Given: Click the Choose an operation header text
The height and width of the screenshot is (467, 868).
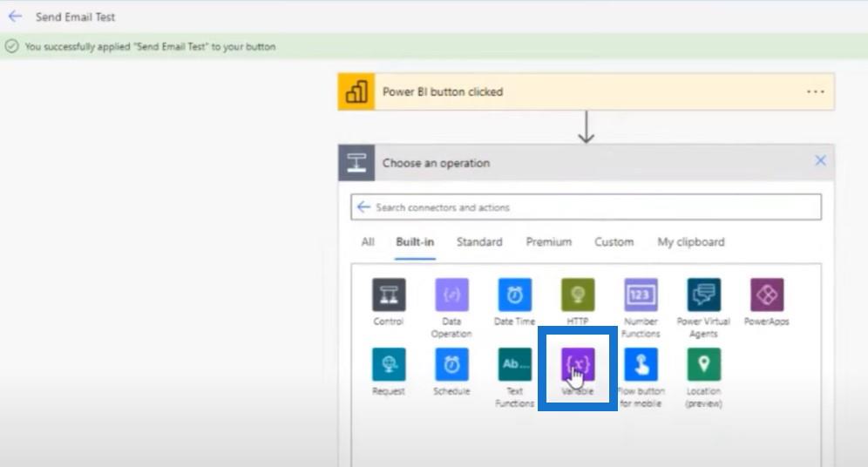Looking at the screenshot, I should (437, 163).
